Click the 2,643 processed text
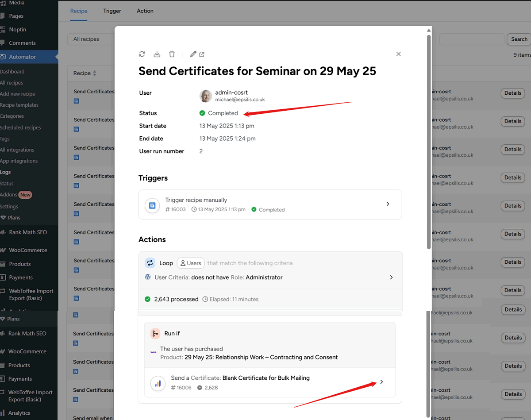The image size is (531, 420). (176, 299)
